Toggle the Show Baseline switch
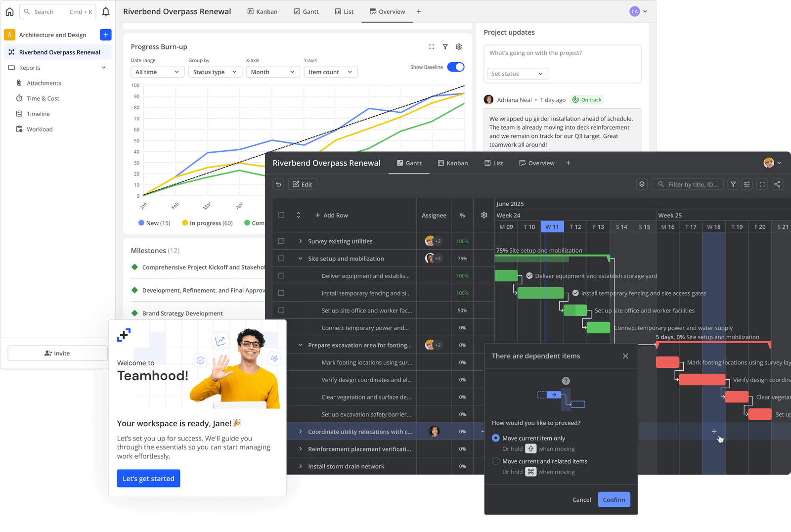The height and width of the screenshot is (532, 791). [456, 67]
